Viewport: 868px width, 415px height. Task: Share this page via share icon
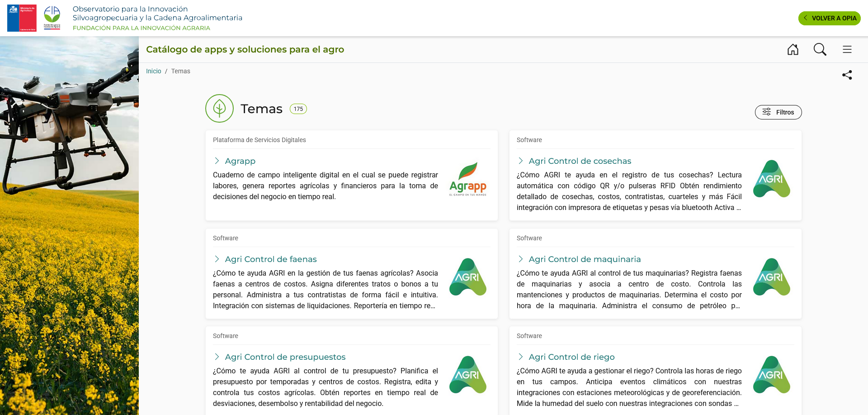[x=847, y=75]
